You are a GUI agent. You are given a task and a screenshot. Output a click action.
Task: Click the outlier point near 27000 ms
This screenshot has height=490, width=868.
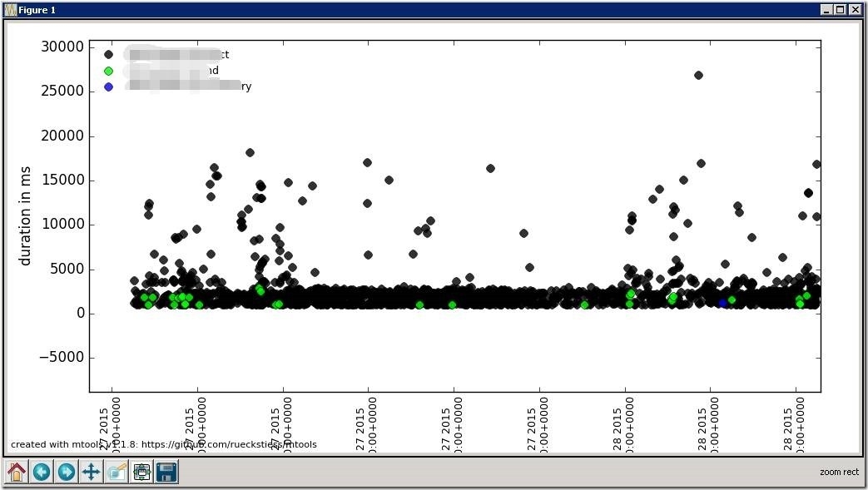tap(698, 76)
